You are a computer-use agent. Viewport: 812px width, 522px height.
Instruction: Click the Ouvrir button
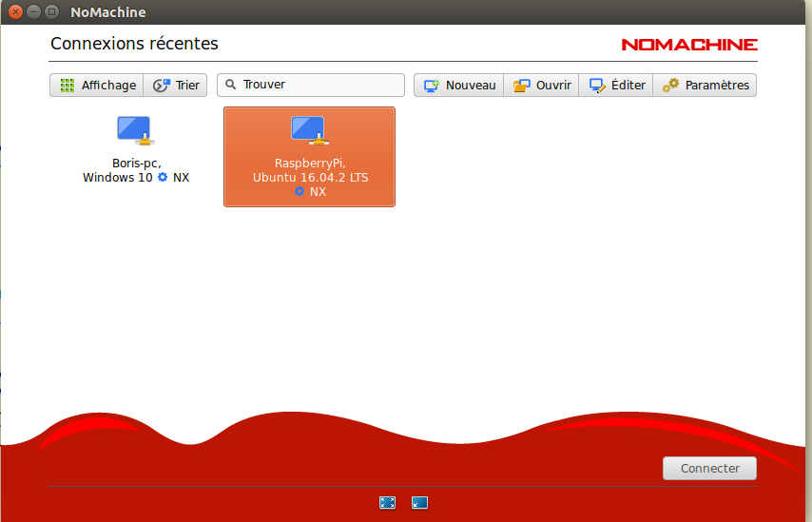tap(541, 85)
